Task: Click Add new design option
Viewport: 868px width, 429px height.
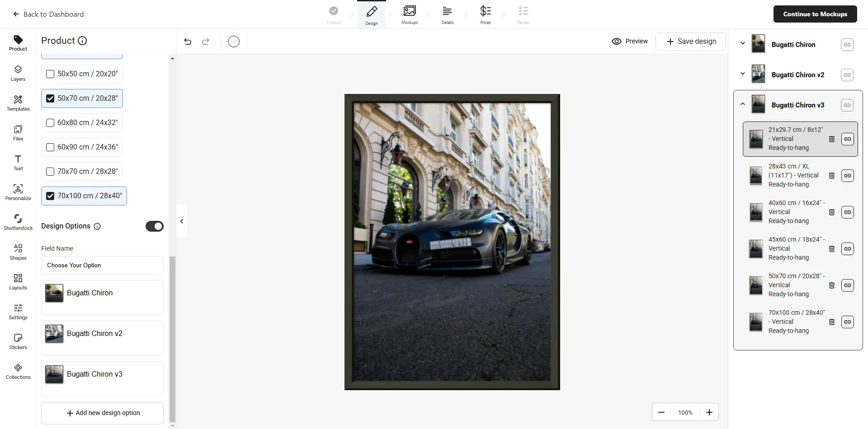Action: [103, 413]
